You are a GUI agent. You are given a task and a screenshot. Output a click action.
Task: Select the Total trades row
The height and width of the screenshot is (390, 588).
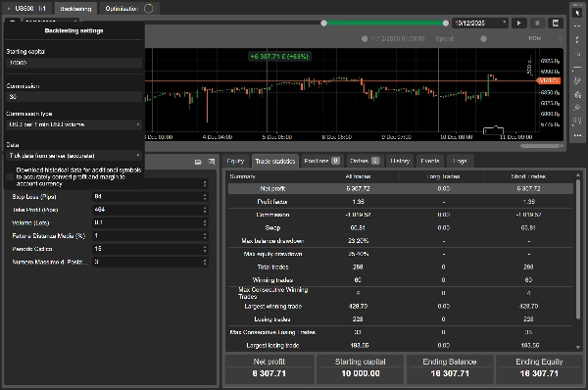coord(401,267)
